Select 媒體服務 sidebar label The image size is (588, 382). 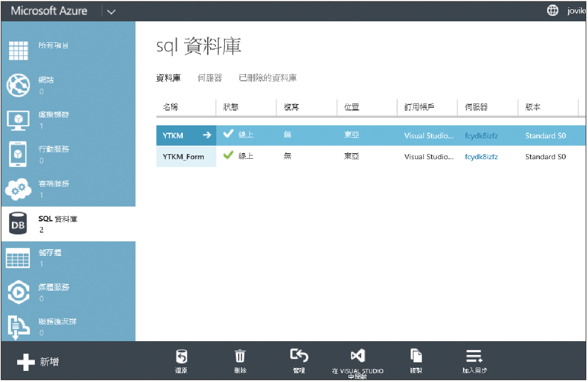(54, 287)
